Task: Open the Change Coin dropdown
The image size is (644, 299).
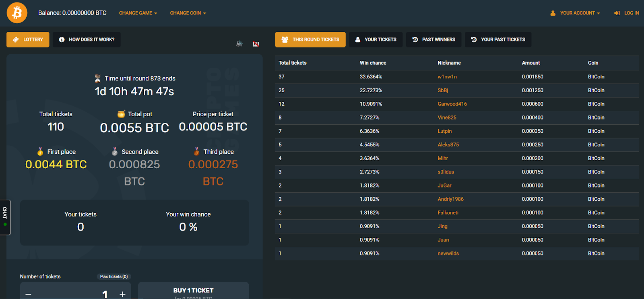Action: (188, 13)
